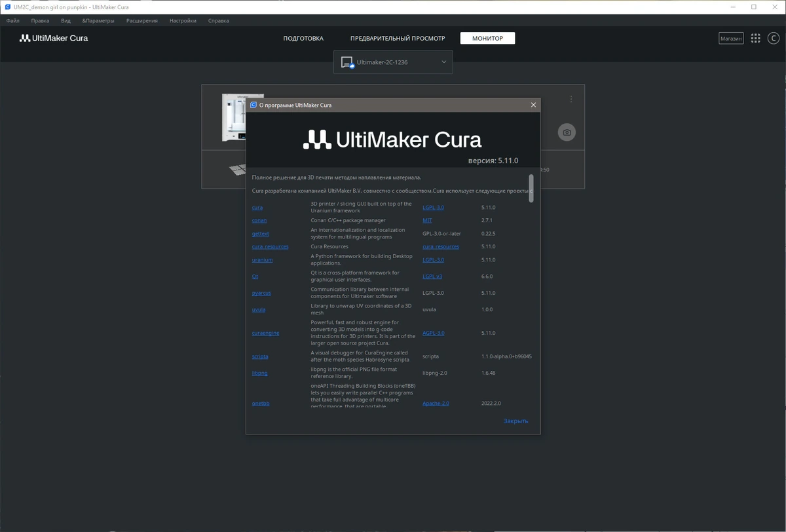Click the networked printer icon in selector
The width and height of the screenshot is (786, 532).
tap(348, 62)
